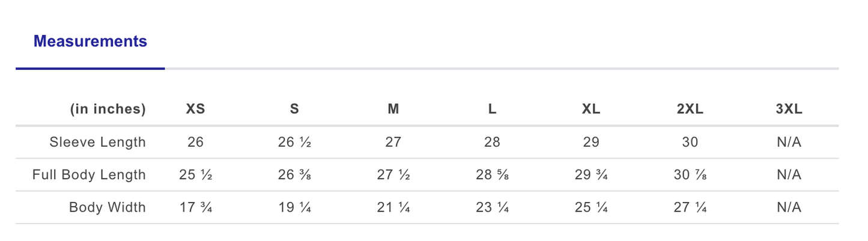Click the M size column header

click(393, 109)
